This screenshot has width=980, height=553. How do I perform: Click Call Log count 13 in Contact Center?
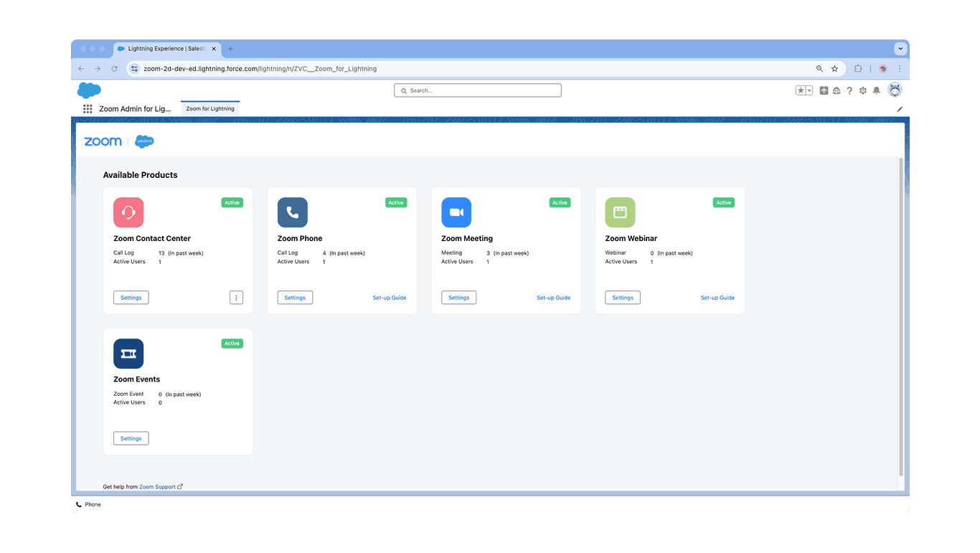161,253
